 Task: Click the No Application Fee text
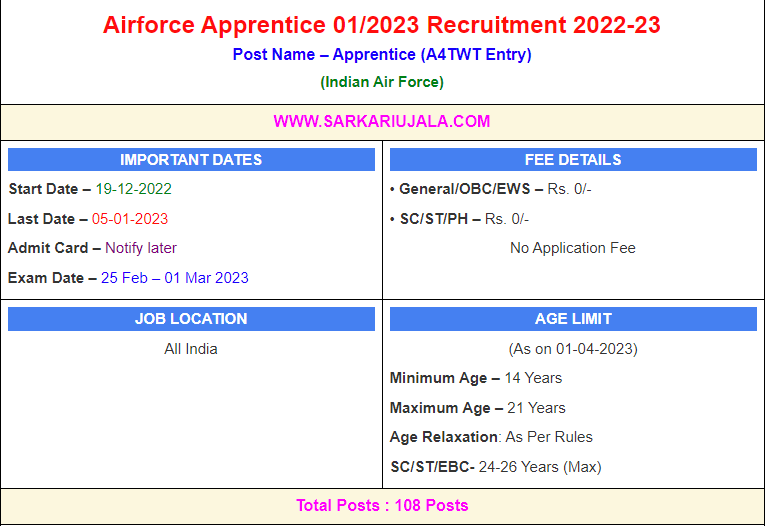tap(573, 248)
